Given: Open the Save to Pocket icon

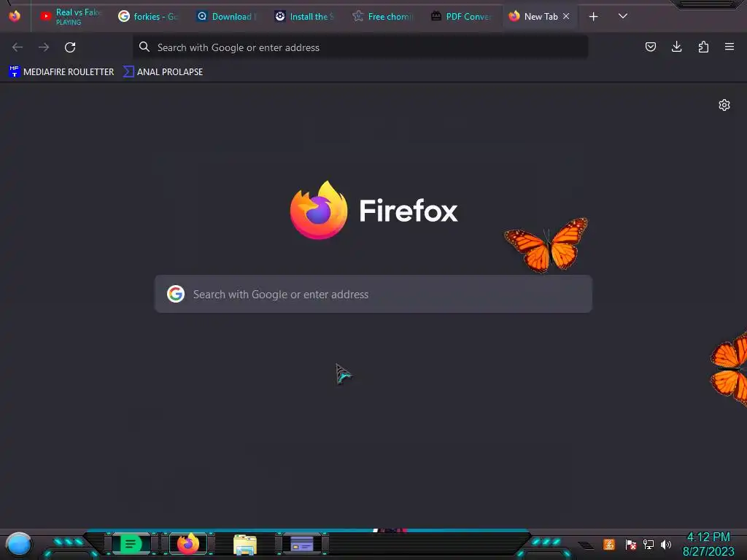Looking at the screenshot, I should pyautogui.click(x=650, y=47).
